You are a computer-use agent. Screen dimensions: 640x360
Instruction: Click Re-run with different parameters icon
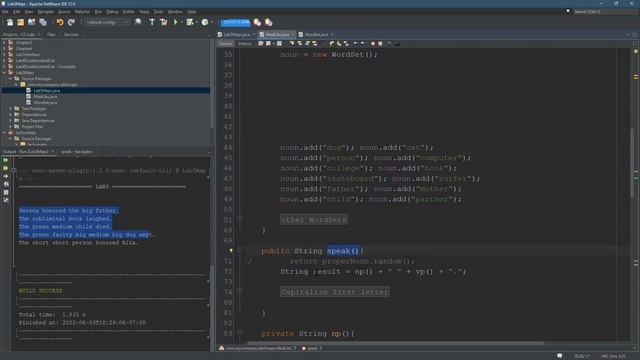point(6,168)
